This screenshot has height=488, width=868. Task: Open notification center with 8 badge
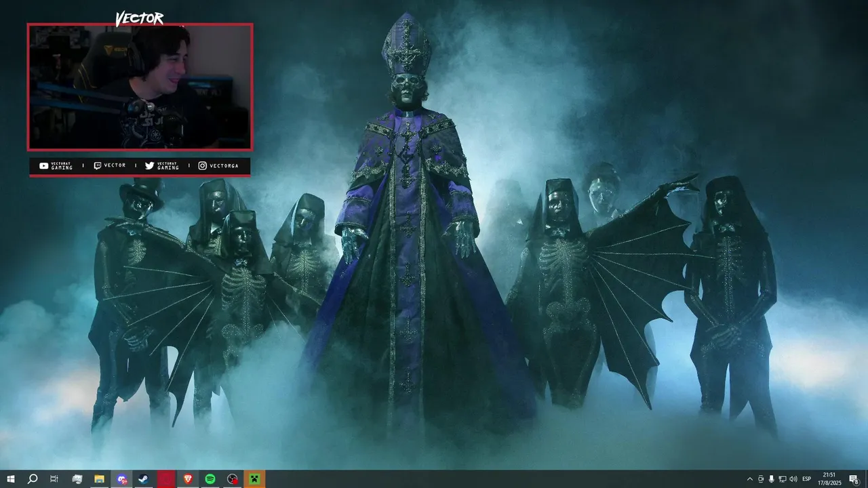(x=854, y=479)
